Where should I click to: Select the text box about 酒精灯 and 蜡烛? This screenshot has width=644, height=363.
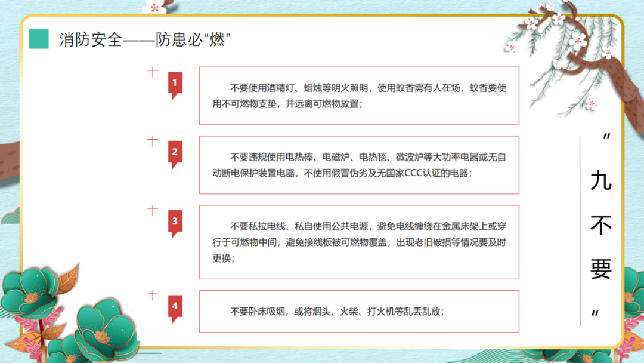[x=359, y=96]
